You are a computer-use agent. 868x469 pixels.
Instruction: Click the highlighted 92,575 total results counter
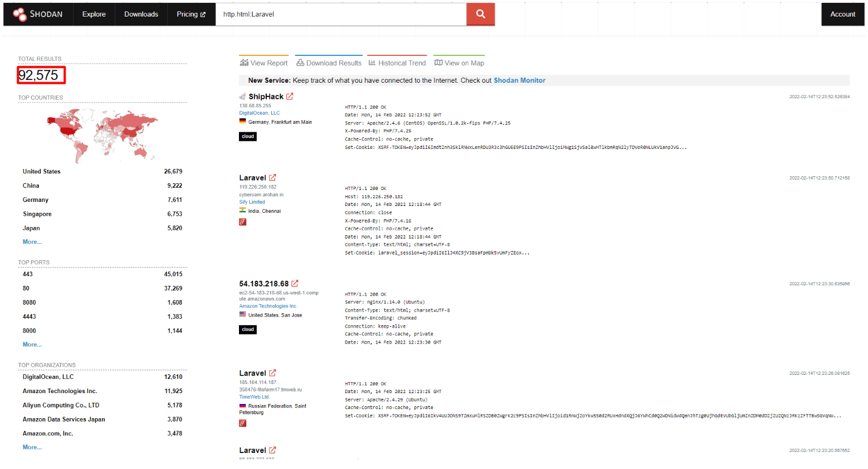pos(41,75)
